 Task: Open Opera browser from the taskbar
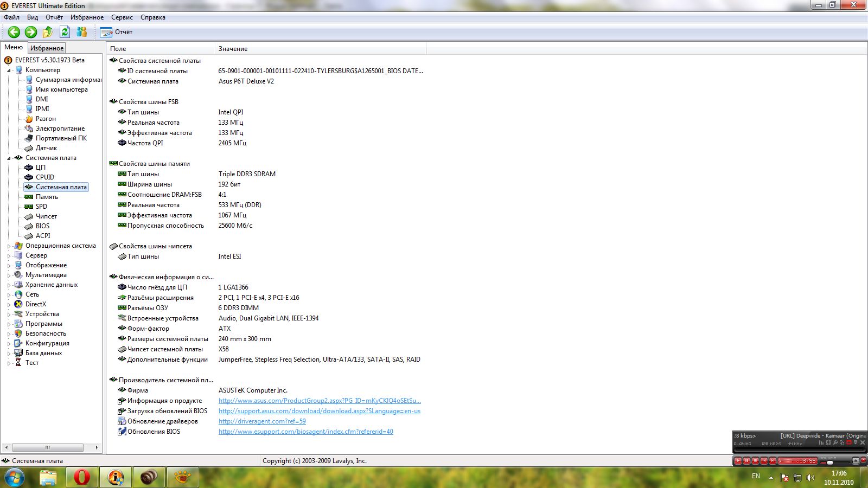point(82,477)
